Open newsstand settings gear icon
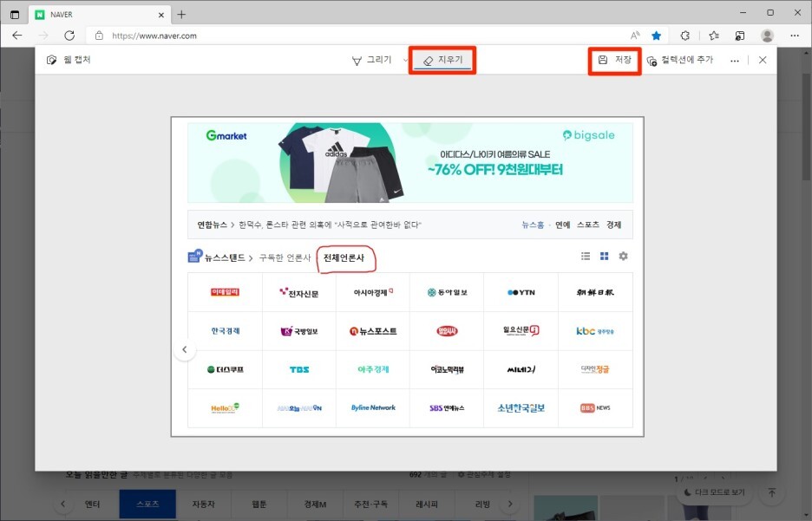This screenshot has width=812, height=521. pyautogui.click(x=624, y=256)
